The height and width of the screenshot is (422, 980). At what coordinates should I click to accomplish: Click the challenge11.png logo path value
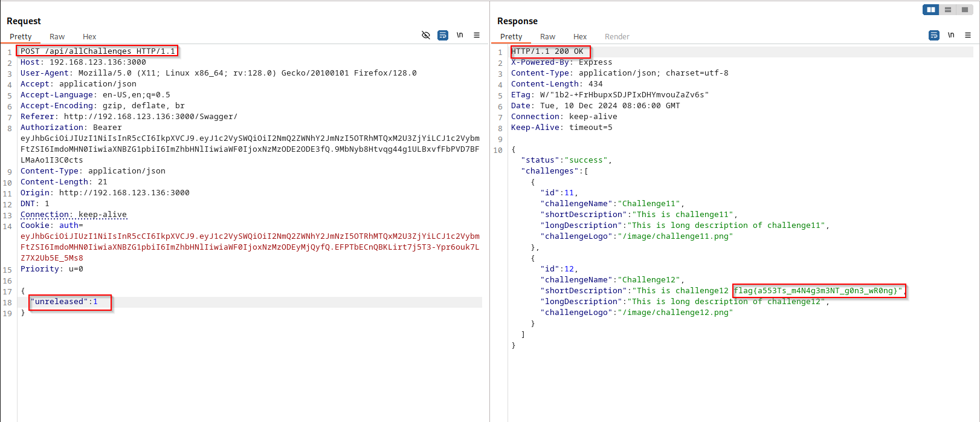(675, 236)
